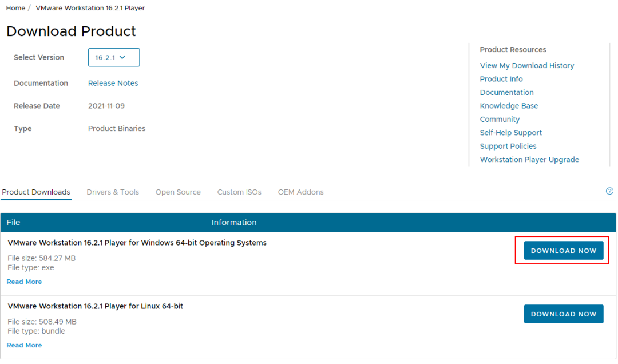The width and height of the screenshot is (618, 364).
Task: Open Workstation Player Upgrade link
Action: (x=529, y=159)
